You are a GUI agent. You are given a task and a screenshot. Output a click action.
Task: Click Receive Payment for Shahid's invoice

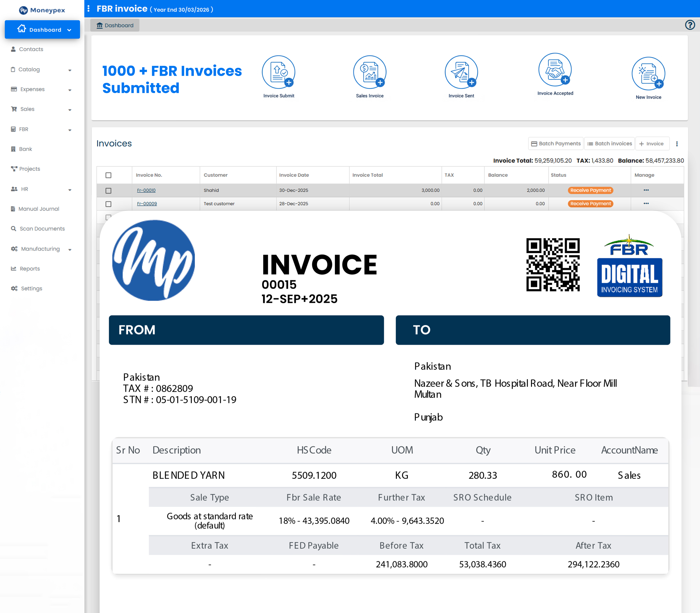(x=590, y=190)
